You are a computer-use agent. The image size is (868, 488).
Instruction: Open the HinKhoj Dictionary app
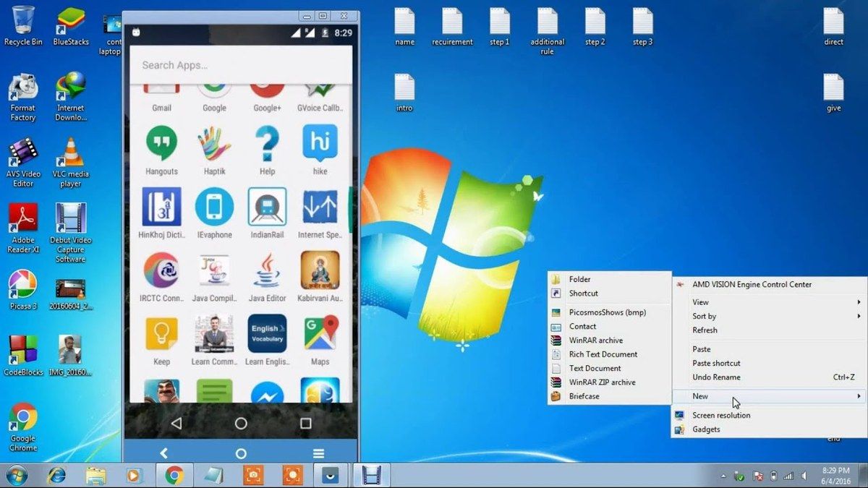pyautogui.click(x=161, y=213)
